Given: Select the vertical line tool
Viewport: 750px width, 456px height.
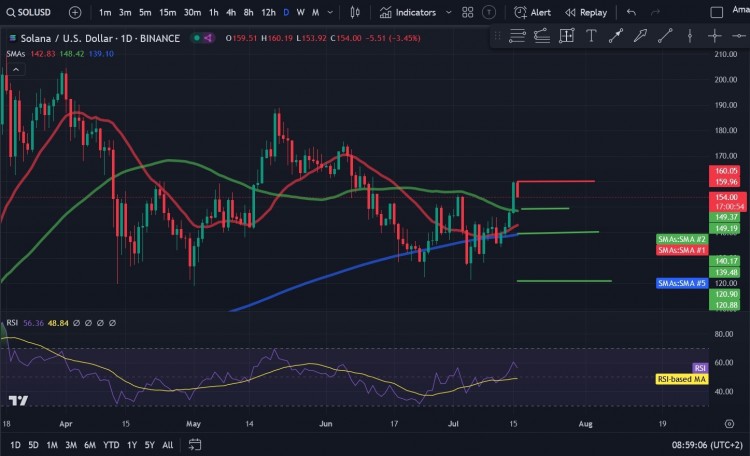Looking at the screenshot, I should 690,36.
